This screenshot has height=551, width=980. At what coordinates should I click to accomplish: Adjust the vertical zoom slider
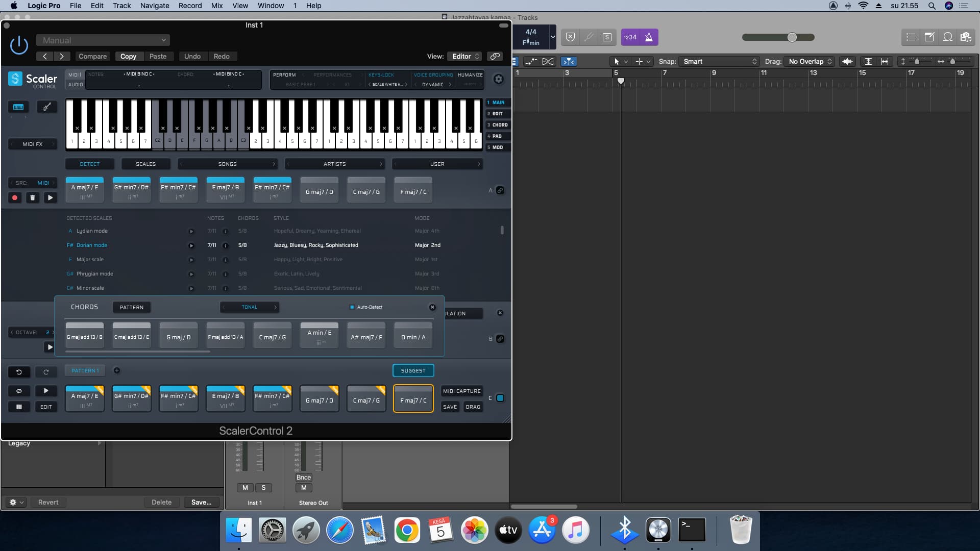(917, 61)
